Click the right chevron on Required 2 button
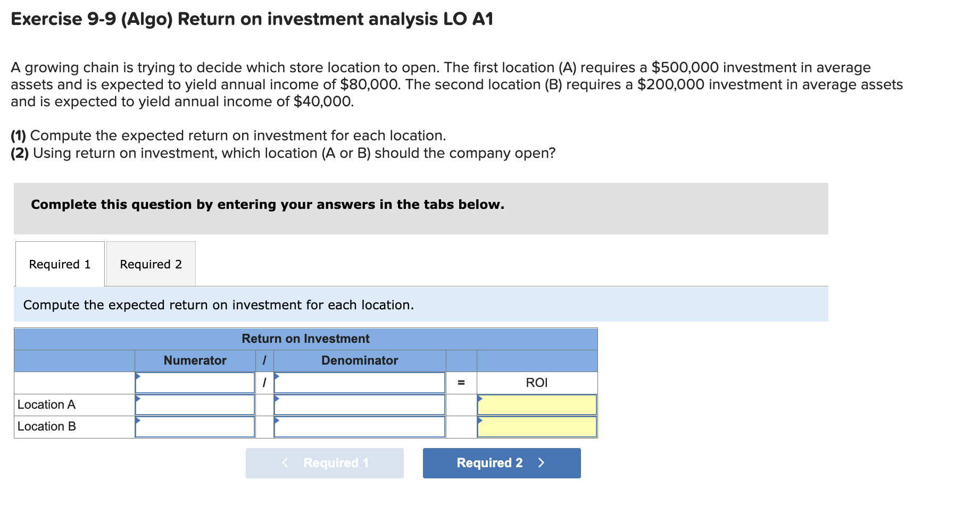This screenshot has height=506, width=980. point(541,462)
